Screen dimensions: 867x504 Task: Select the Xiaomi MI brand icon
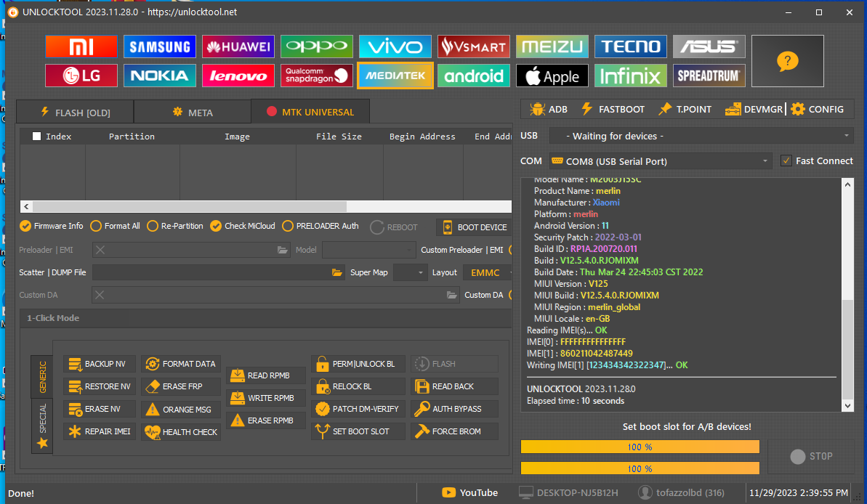[81, 47]
